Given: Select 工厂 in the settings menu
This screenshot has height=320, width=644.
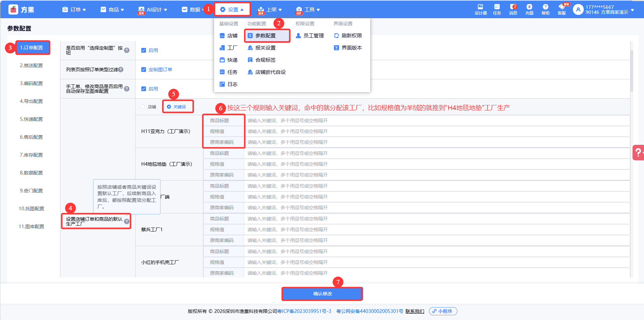Looking at the screenshot, I should [229, 48].
